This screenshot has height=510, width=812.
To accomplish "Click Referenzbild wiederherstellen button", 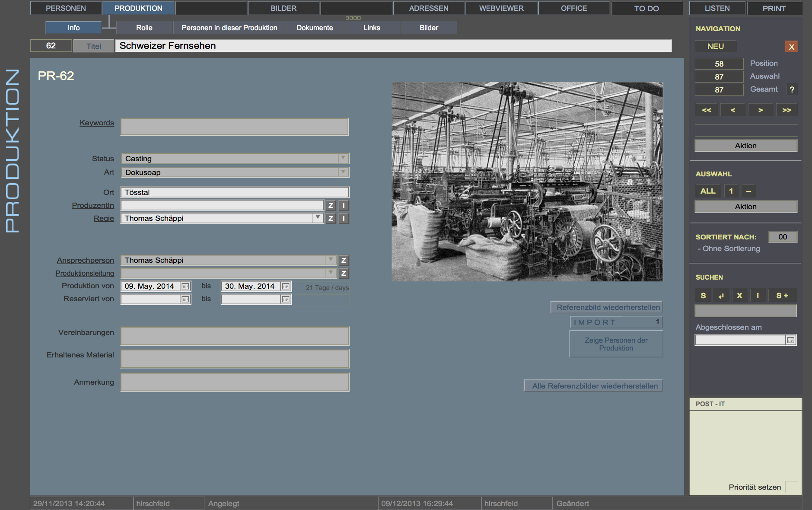I will point(608,307).
